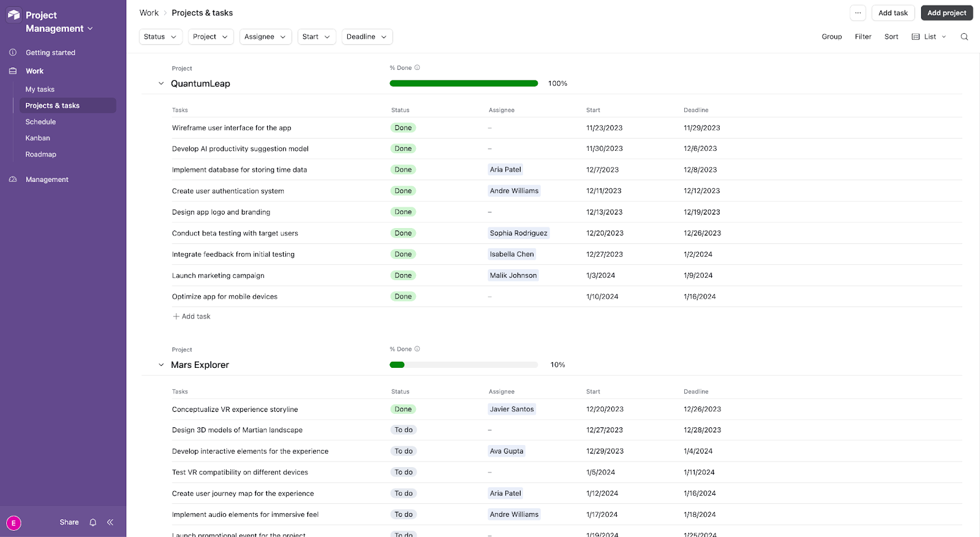
Task: Click the Group button
Action: (831, 37)
